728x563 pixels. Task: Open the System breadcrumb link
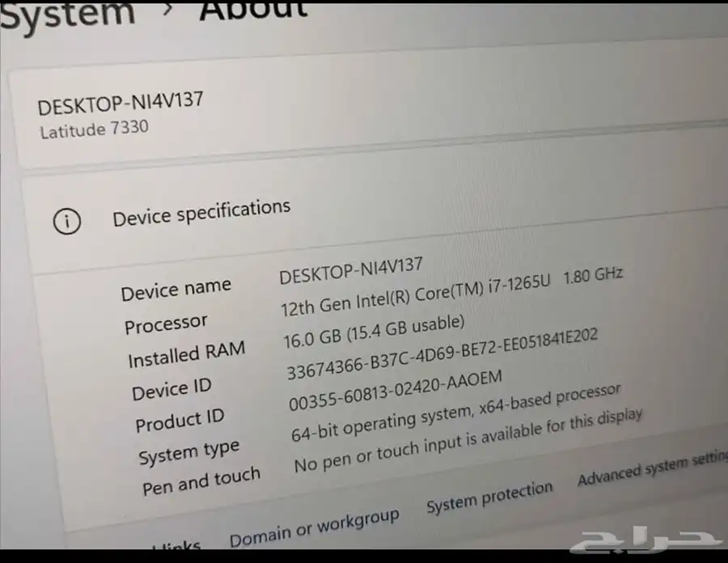click(x=67, y=15)
